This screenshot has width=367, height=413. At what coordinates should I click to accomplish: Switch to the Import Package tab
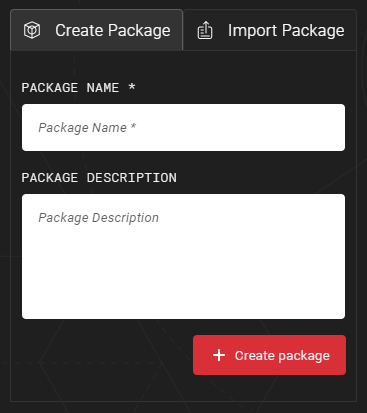pos(270,30)
